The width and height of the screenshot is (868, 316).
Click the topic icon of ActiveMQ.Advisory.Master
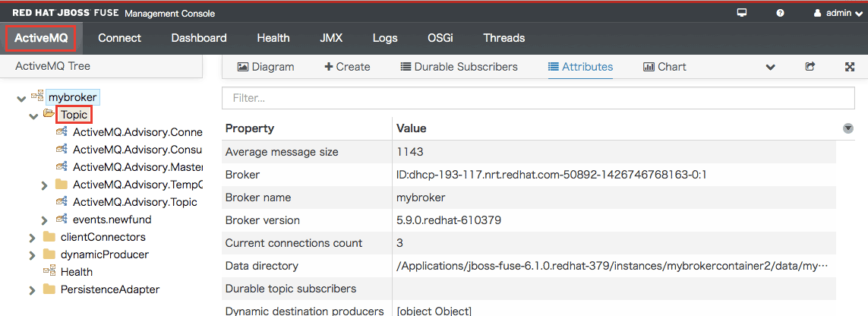pyautogui.click(x=62, y=166)
